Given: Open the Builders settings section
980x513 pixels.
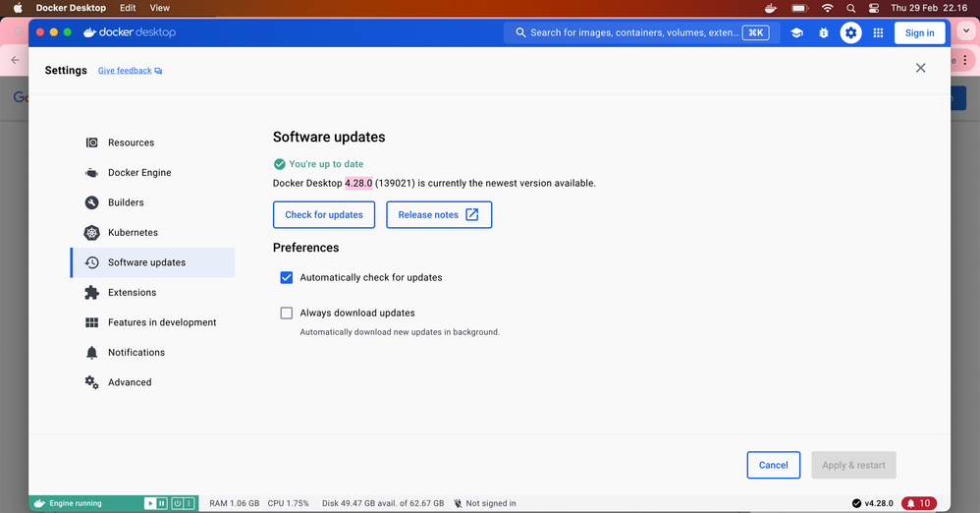Looking at the screenshot, I should point(153,202).
